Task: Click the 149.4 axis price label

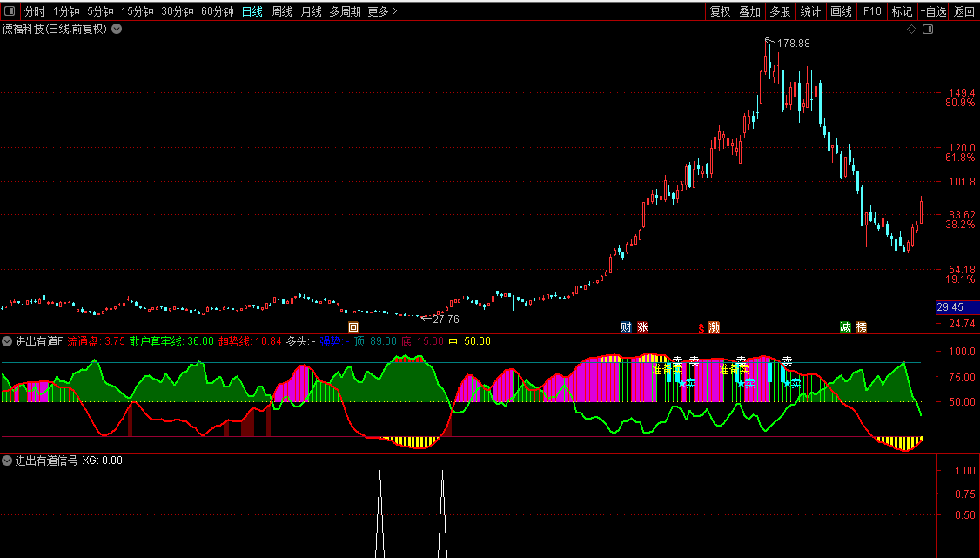Action: 961,92
